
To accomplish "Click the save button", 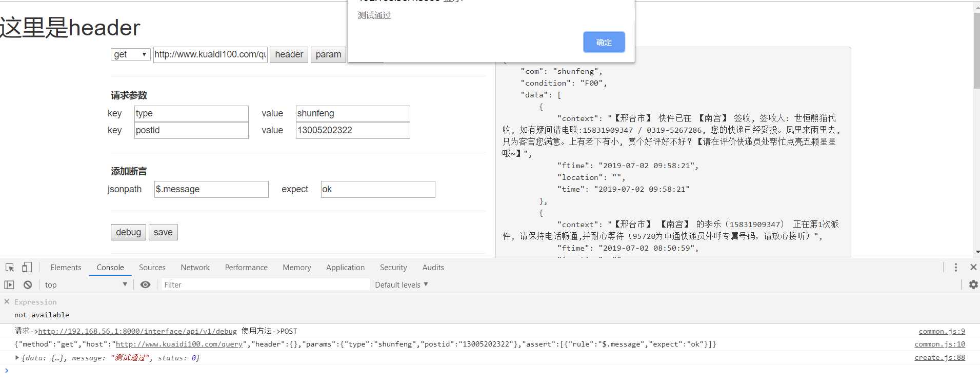I will pyautogui.click(x=163, y=232).
